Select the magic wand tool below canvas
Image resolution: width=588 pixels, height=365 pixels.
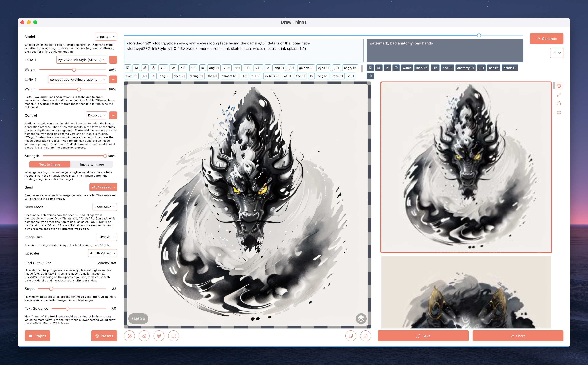pyautogui.click(x=129, y=336)
